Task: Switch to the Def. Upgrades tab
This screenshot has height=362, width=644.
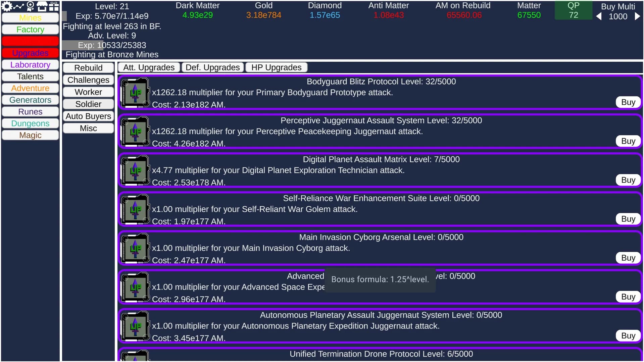Action: point(213,67)
